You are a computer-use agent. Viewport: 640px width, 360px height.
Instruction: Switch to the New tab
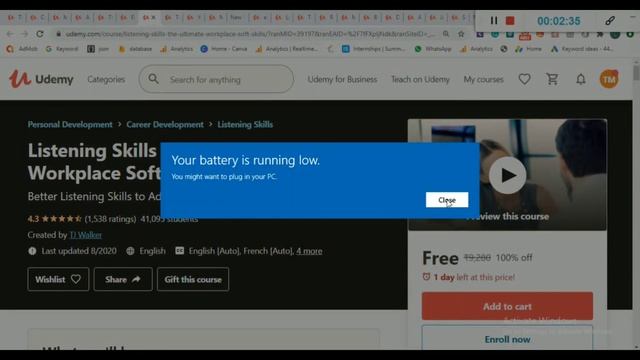coord(236,18)
